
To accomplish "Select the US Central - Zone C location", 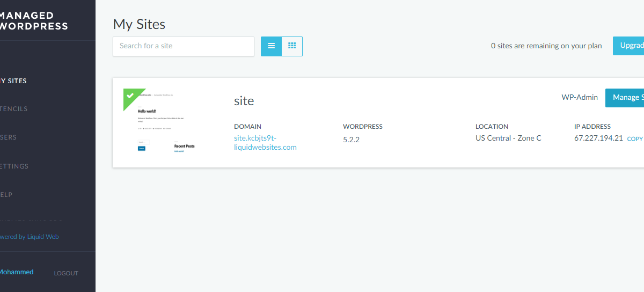I will [x=508, y=138].
